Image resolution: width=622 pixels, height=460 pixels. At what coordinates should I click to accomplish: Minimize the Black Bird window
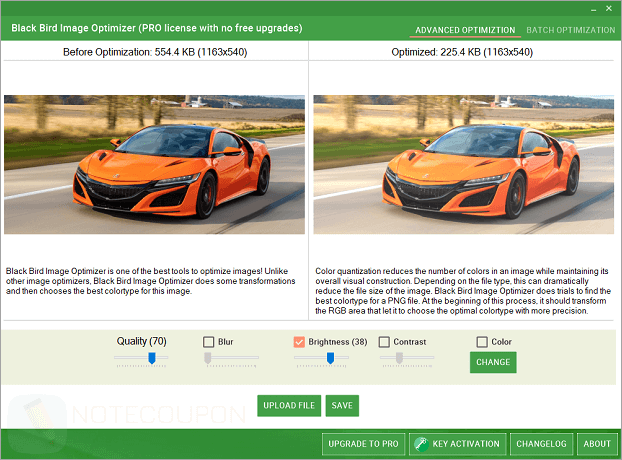593,9
